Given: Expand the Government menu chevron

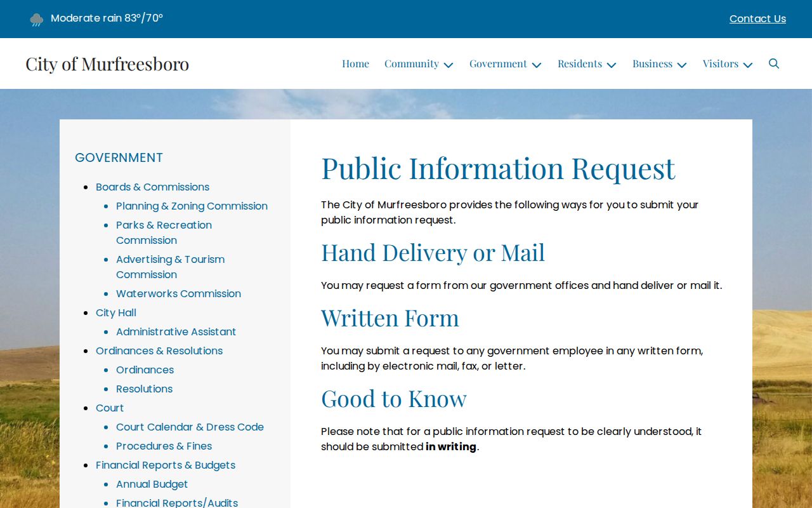Looking at the screenshot, I should click(537, 65).
